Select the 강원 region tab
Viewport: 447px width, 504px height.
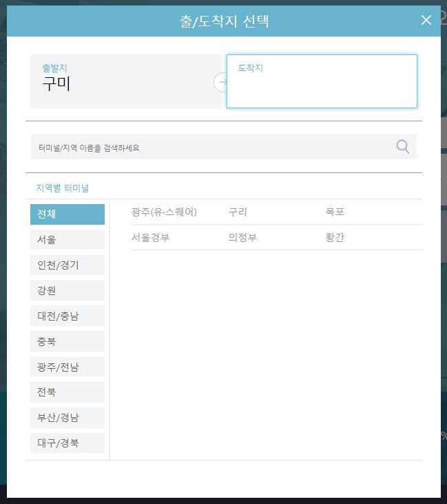click(x=67, y=290)
